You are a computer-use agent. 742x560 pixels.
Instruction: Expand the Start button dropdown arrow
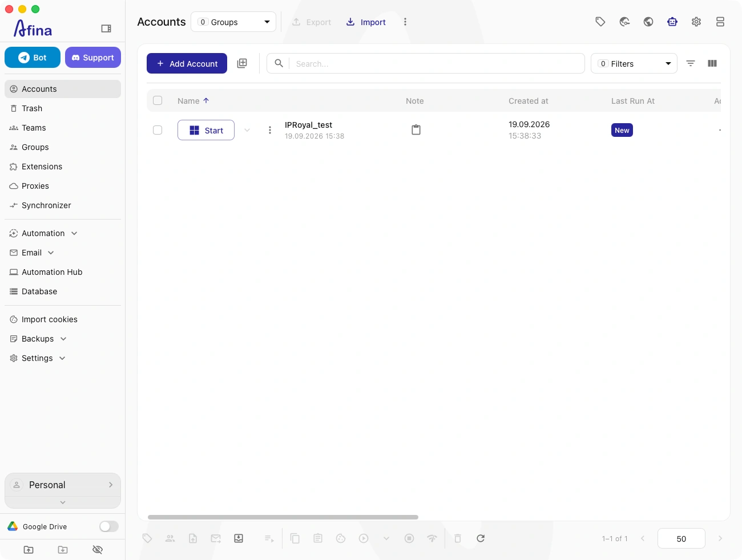click(x=247, y=130)
